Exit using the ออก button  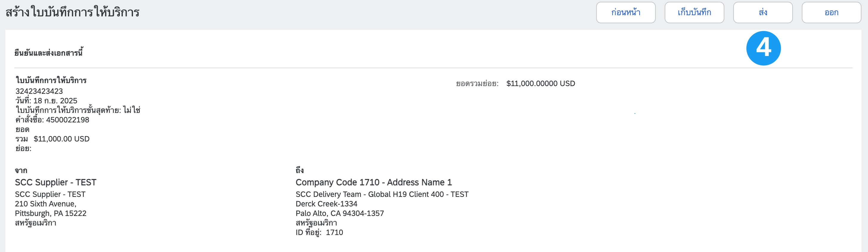tap(831, 13)
